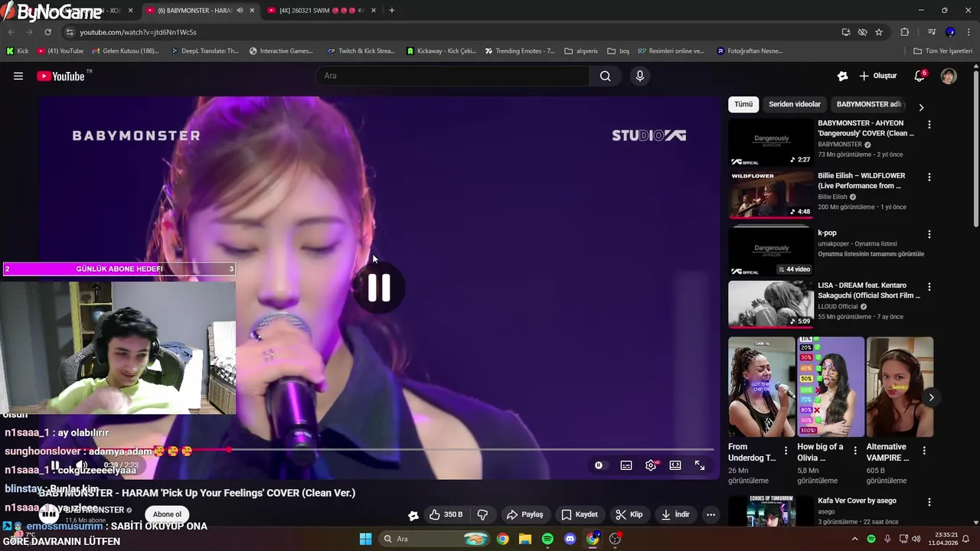Reload the page with the refresh icon

[47, 32]
